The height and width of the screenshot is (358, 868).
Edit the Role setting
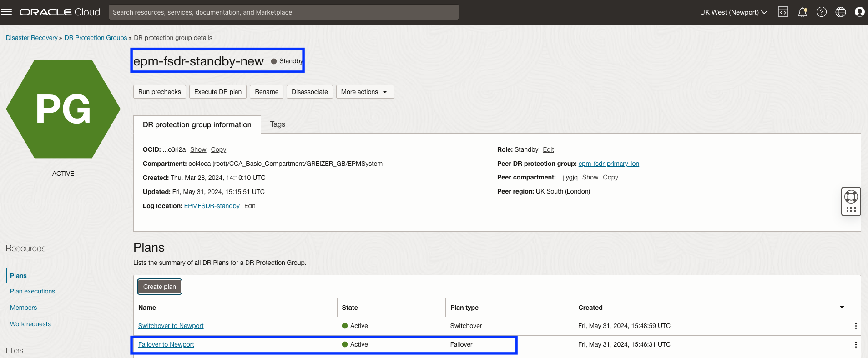click(548, 149)
